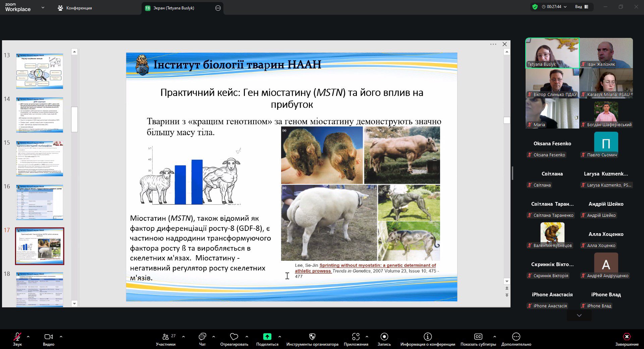This screenshot has width=644, height=349.
Task: Toggle the camera using Видео button
Action: coord(49,337)
